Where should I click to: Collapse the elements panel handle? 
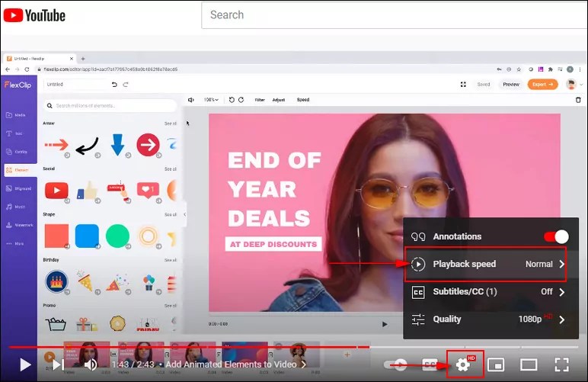click(x=184, y=214)
